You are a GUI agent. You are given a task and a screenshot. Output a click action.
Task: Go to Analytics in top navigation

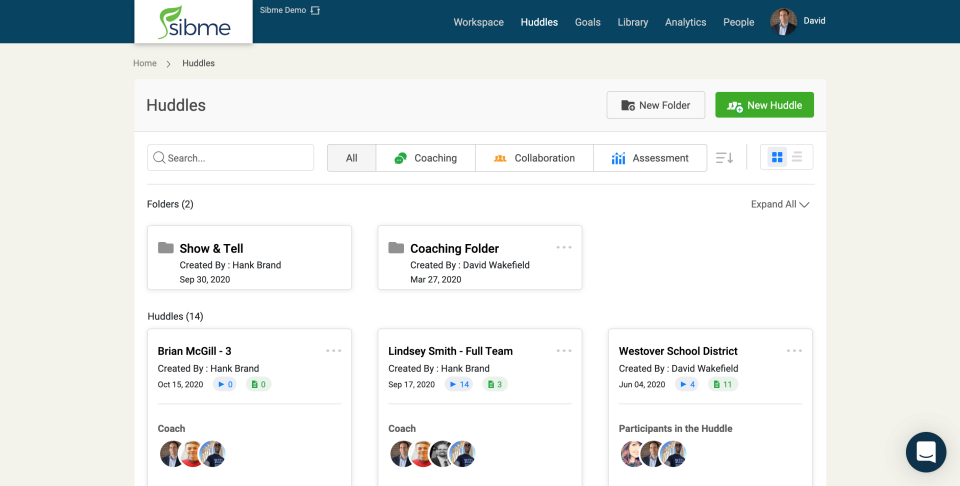tap(685, 22)
